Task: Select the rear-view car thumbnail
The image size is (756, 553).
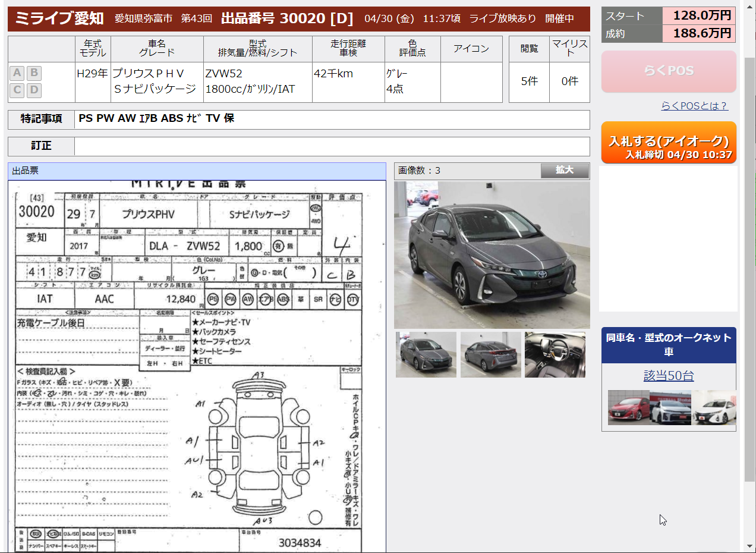Action: [491, 354]
